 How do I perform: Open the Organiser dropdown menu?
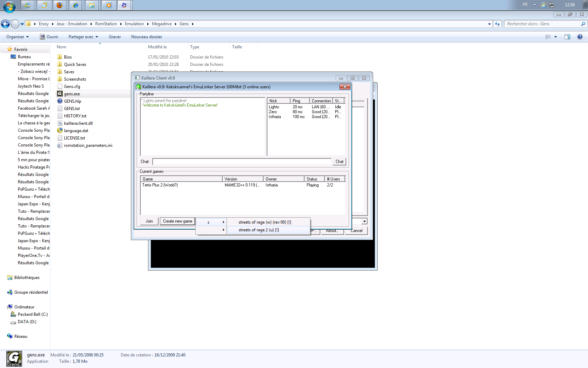point(17,37)
